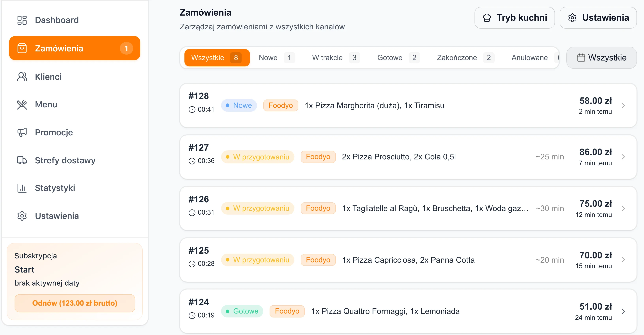Click the Foodyo tag on order #127
The height and width of the screenshot is (335, 644).
[x=318, y=157]
